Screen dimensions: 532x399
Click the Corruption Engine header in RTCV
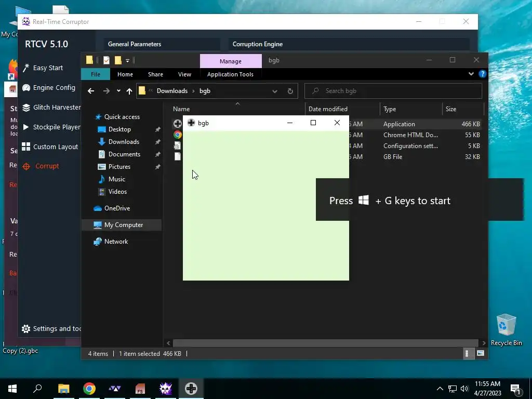tap(258, 44)
